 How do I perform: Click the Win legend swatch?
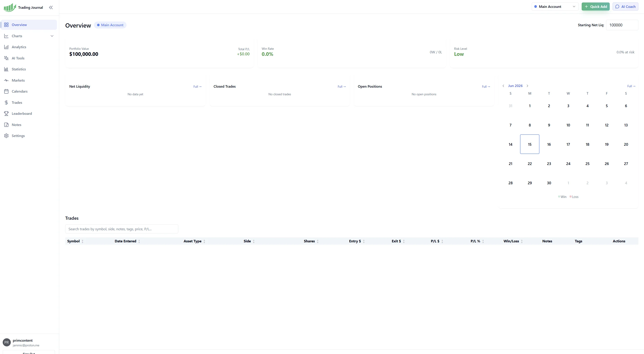(x=559, y=196)
